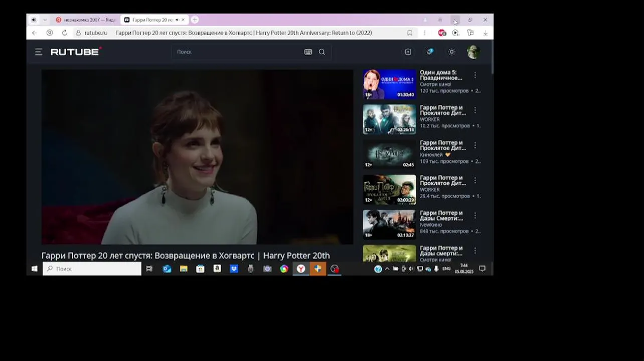This screenshot has height=361, width=644.
Task: Open the 02:26:18 Проклятое Дитя thumbnail
Action: pyautogui.click(x=389, y=119)
